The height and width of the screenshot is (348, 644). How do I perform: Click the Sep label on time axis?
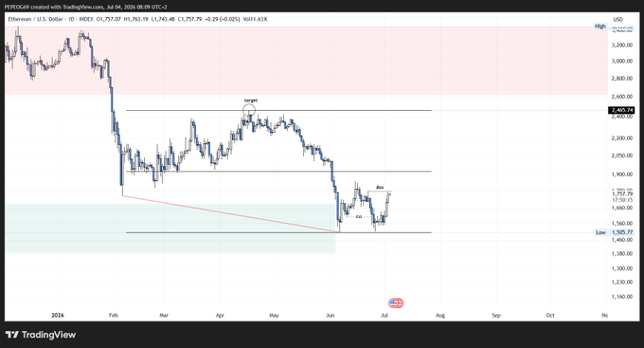click(x=496, y=315)
